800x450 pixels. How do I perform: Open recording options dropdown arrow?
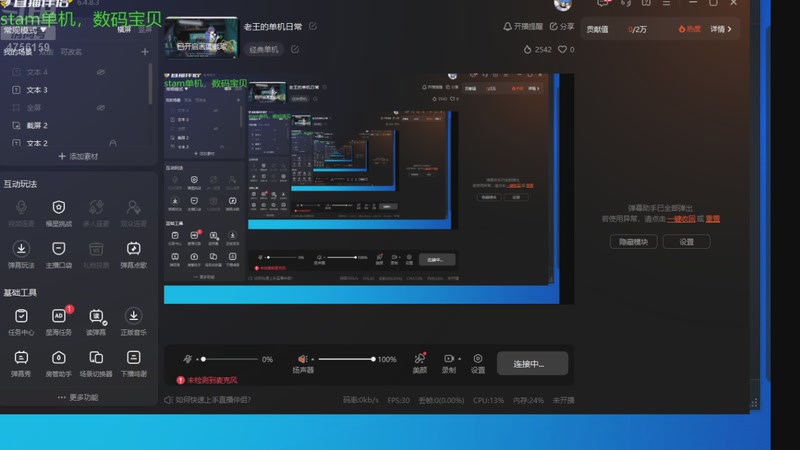(460, 359)
